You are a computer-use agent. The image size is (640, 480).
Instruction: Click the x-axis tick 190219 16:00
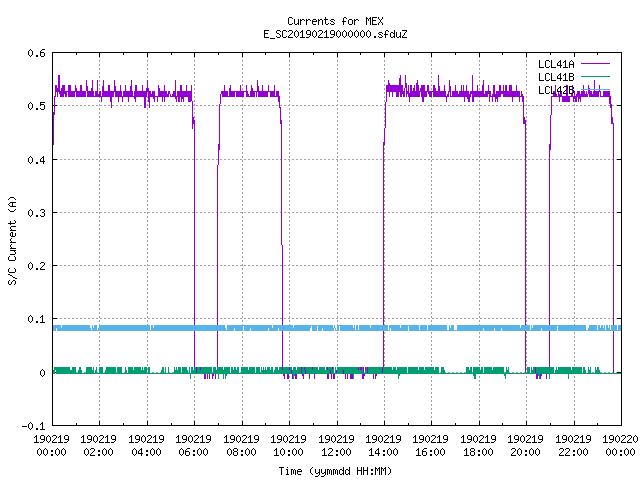pyautogui.click(x=431, y=445)
